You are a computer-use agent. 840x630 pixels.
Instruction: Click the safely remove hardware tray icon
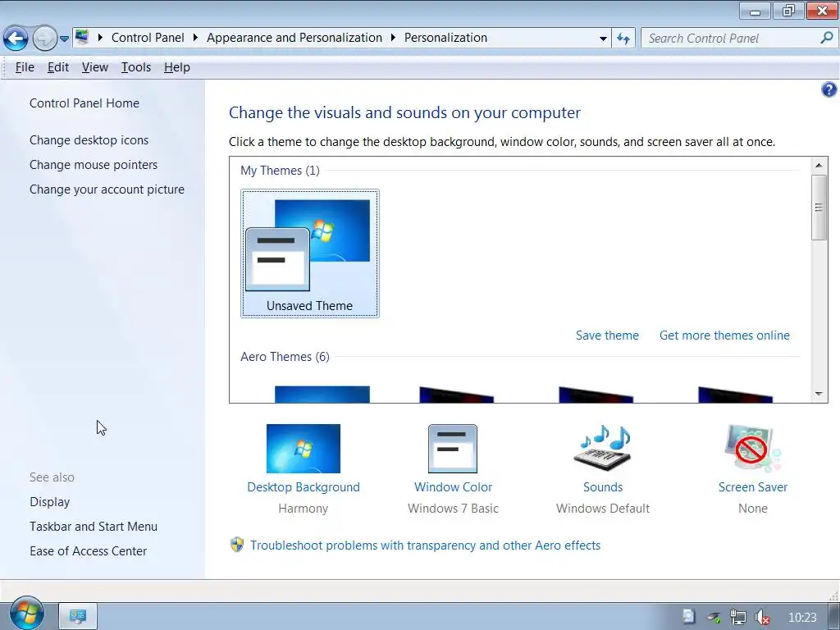pos(714,618)
